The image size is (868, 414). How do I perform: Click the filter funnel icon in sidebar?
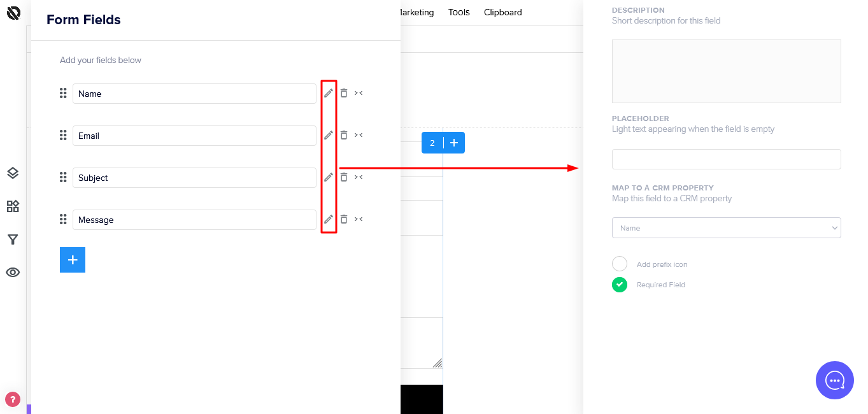[x=13, y=239]
